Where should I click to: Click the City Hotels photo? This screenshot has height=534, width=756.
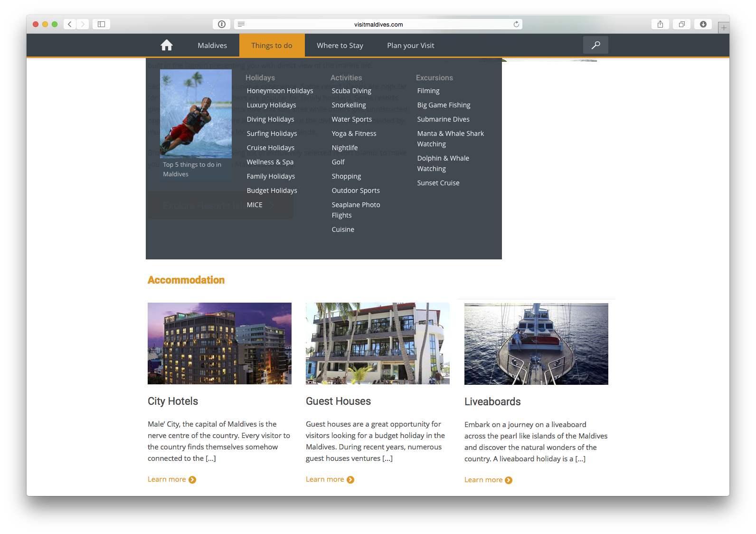click(219, 343)
